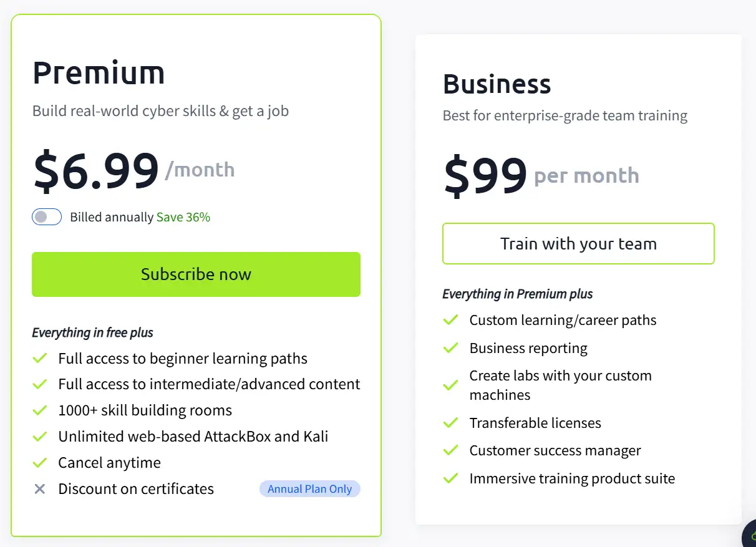The image size is (756, 547).
Task: Click the Business plan heading
Action: point(497,84)
